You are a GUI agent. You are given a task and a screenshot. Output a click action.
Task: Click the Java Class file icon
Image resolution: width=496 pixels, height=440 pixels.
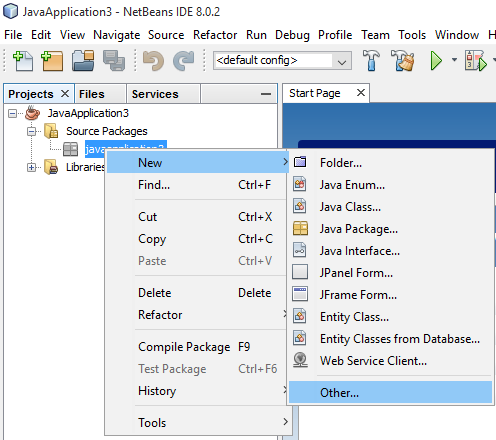(x=300, y=206)
